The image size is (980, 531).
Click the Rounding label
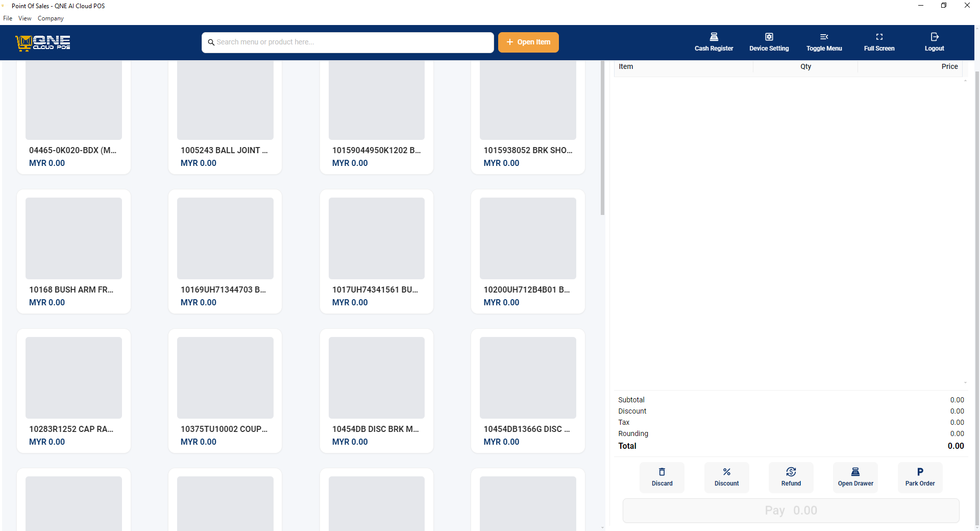pos(633,433)
